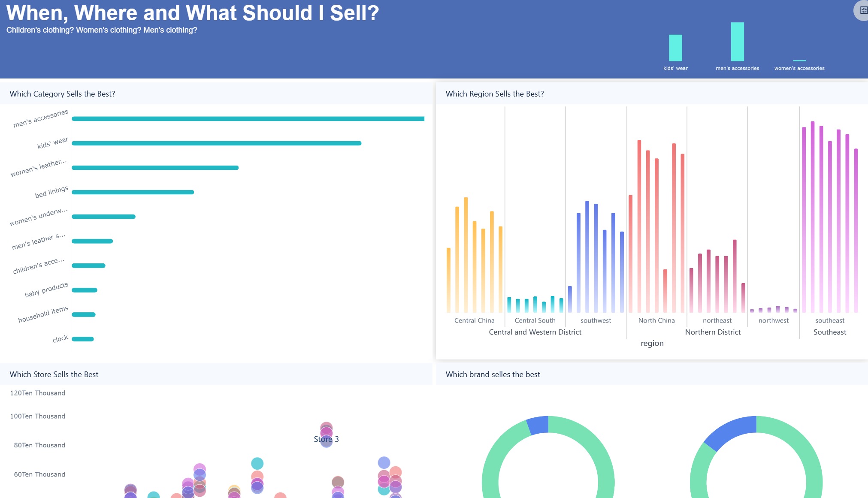Screen dimensions: 868x498
Task: Select the bed linings bar
Action: pyautogui.click(x=133, y=192)
